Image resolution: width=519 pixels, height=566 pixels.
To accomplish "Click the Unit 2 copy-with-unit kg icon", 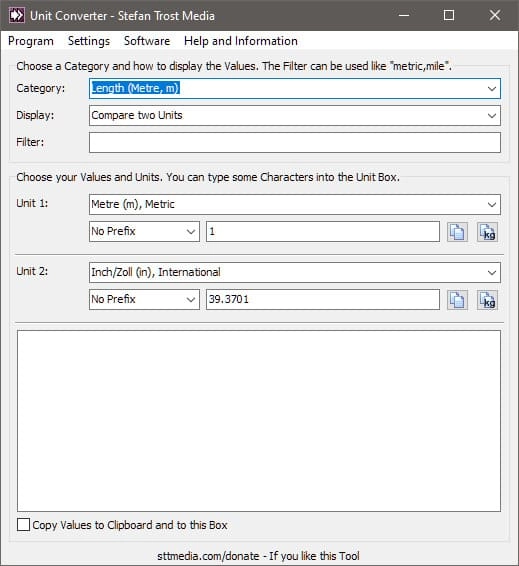I will click(488, 300).
